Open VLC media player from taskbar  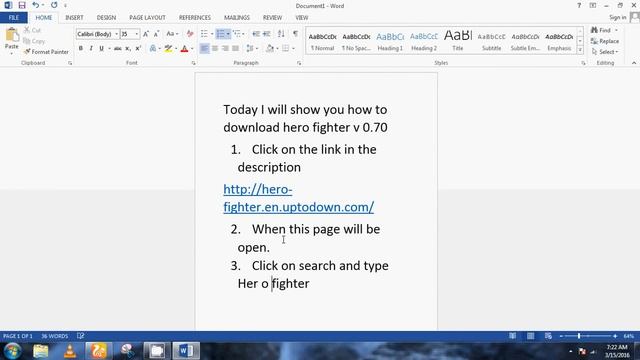click(x=70, y=351)
